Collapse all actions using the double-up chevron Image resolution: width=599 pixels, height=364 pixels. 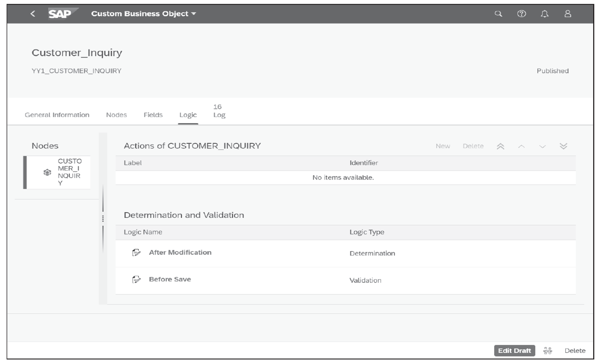(501, 146)
